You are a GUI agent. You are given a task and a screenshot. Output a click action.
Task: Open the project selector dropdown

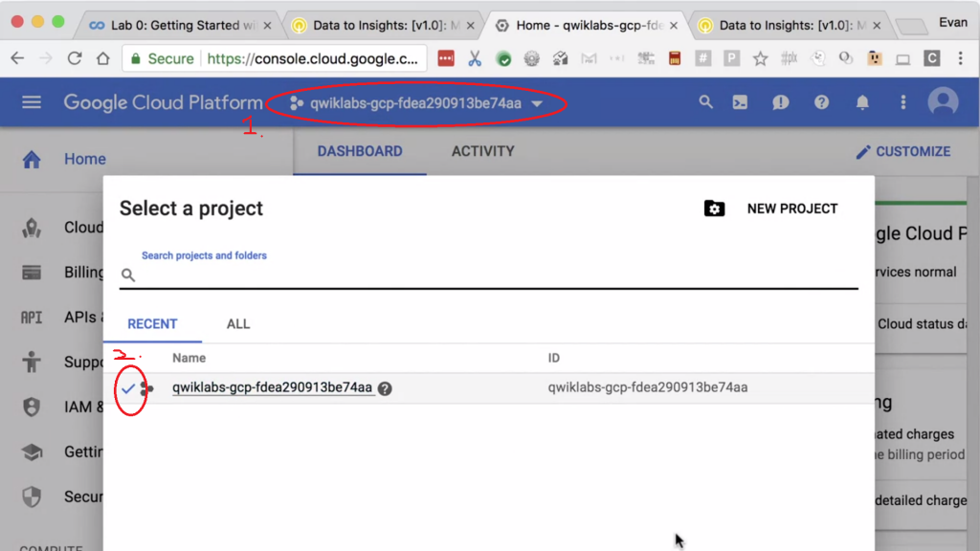click(x=416, y=103)
